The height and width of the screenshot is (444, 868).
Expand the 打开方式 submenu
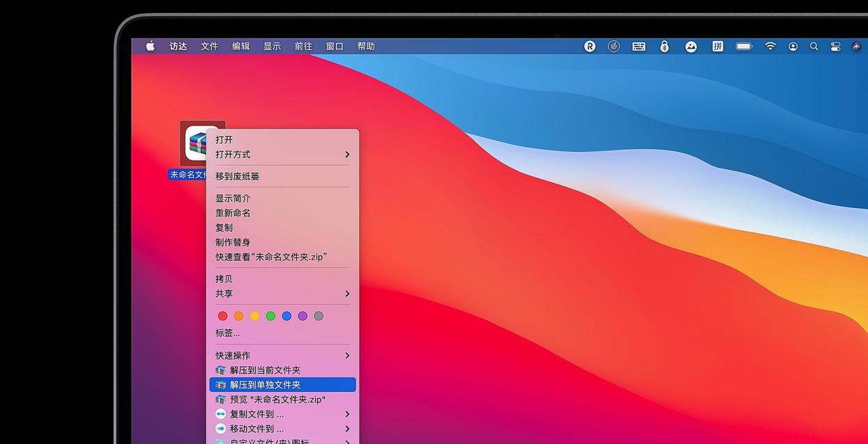(283, 154)
